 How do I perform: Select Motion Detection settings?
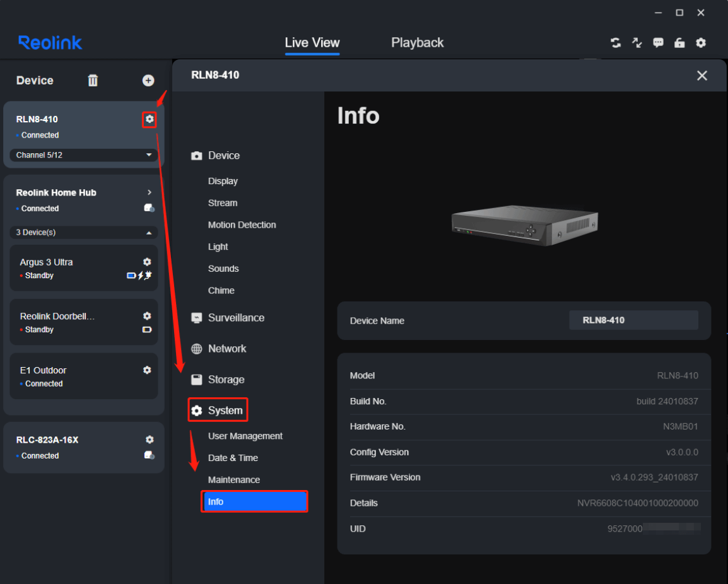[242, 225]
